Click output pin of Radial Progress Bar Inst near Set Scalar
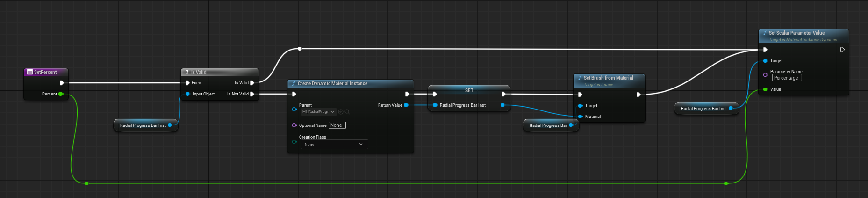This screenshot has width=868, height=198. [731, 109]
